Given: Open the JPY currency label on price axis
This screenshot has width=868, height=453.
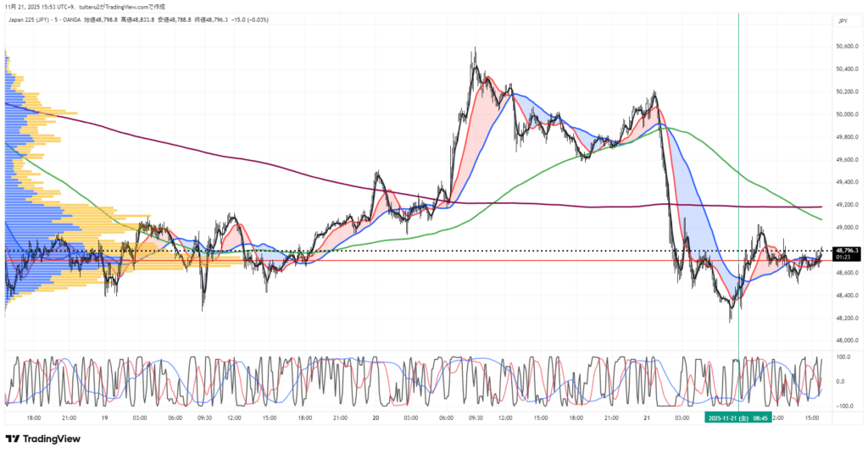Looking at the screenshot, I should pyautogui.click(x=843, y=20).
